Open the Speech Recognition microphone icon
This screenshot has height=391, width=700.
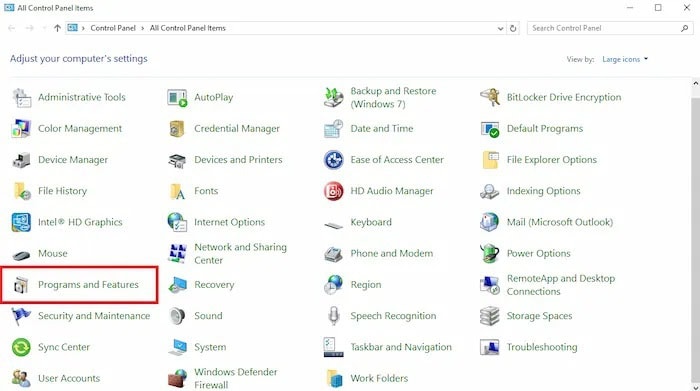tap(333, 316)
